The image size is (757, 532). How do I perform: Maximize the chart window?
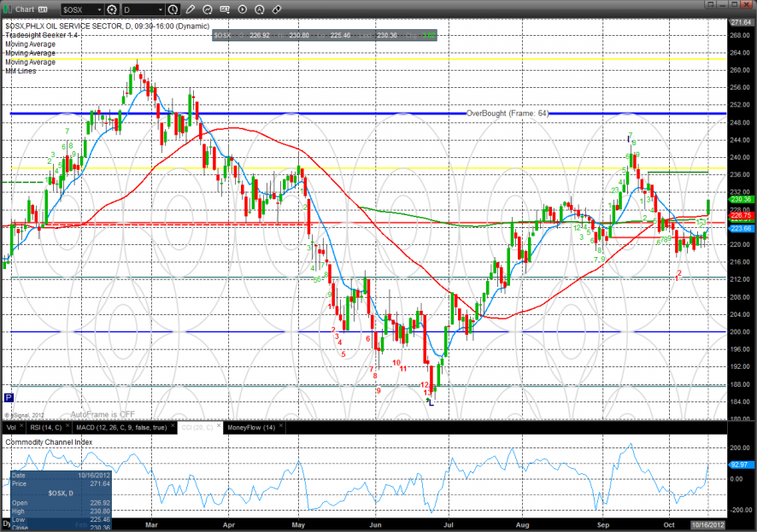[x=734, y=4]
